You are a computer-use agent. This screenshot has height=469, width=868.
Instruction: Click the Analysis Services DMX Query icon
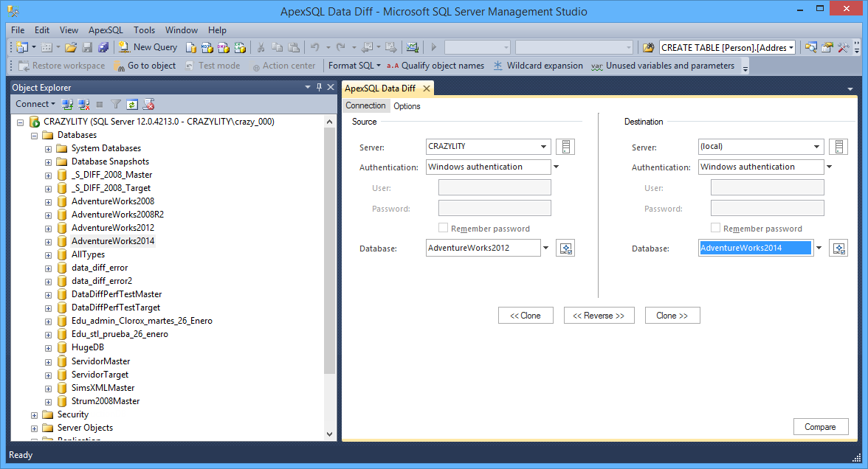[224, 47]
